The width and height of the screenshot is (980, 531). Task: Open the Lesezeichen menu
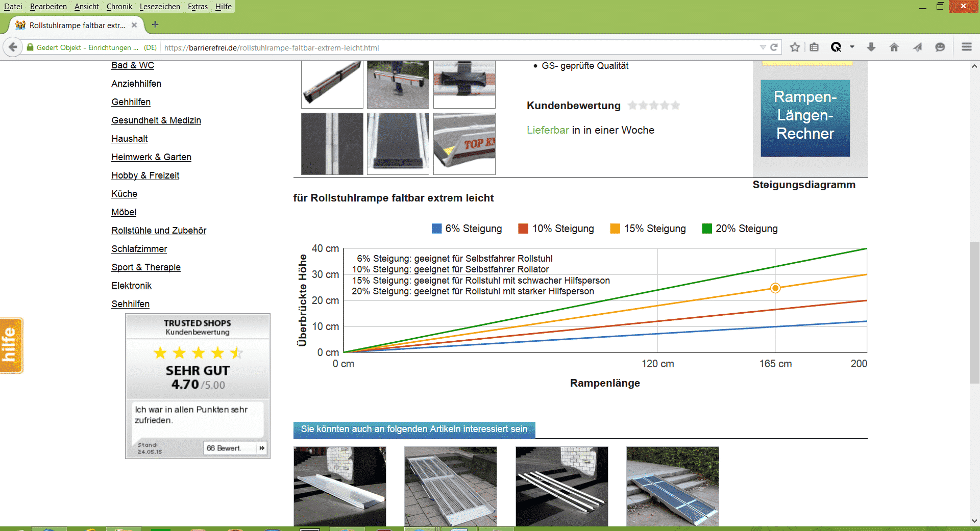[160, 7]
